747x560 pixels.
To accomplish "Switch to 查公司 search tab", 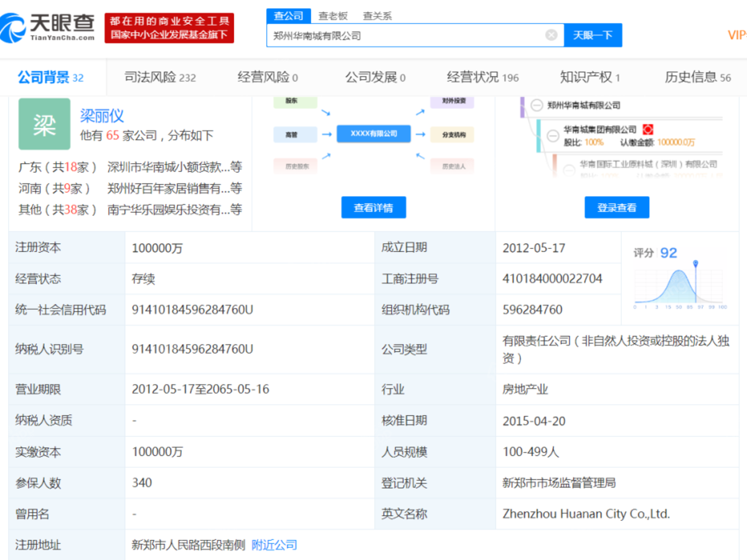I will (289, 16).
